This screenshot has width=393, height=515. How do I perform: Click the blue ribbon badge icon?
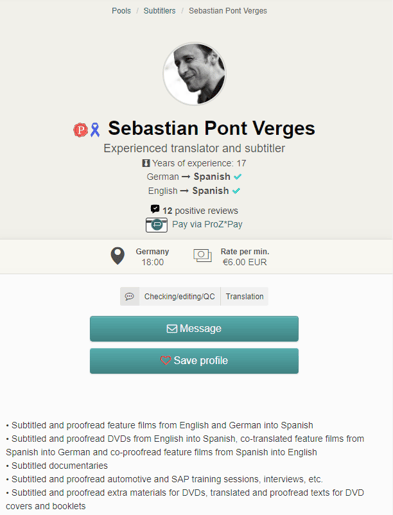pyautogui.click(x=95, y=130)
